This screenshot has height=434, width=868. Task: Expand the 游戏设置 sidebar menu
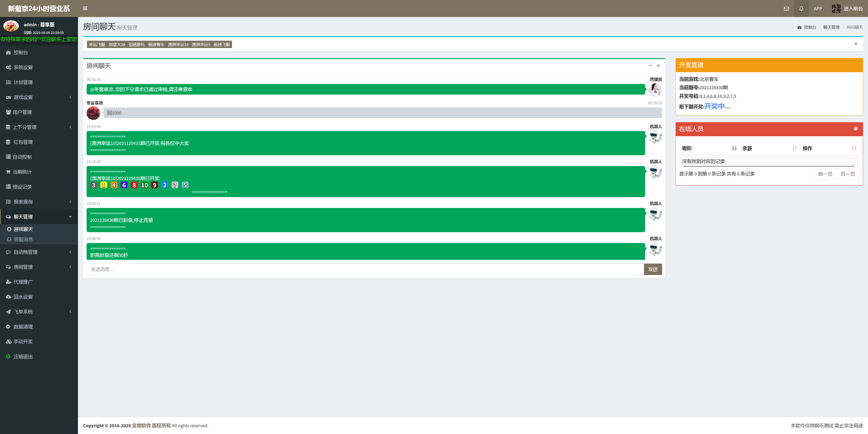(23, 98)
